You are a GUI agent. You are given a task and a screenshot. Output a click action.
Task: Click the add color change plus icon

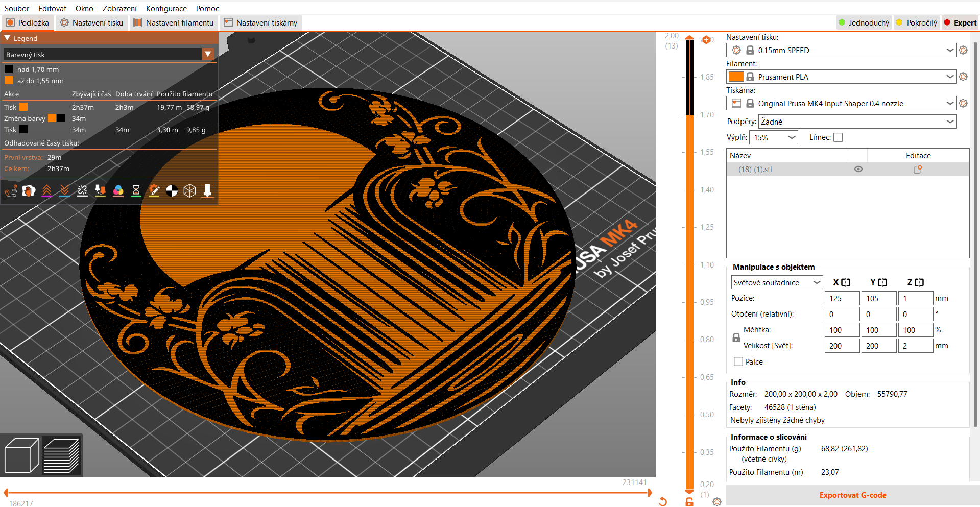point(706,40)
